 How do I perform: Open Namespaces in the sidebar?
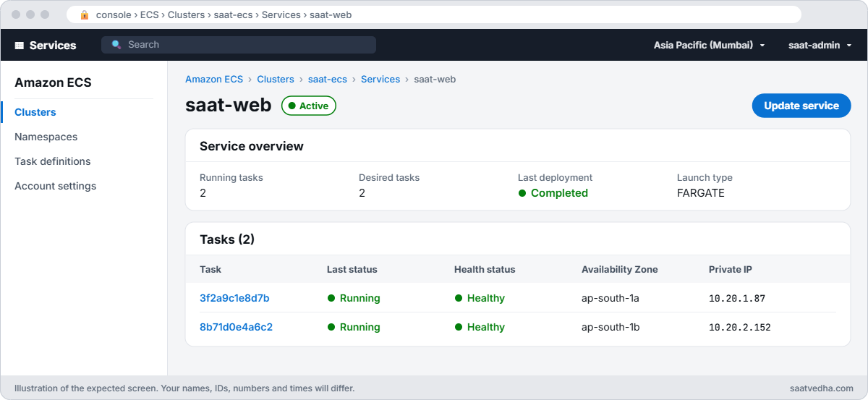(x=46, y=137)
